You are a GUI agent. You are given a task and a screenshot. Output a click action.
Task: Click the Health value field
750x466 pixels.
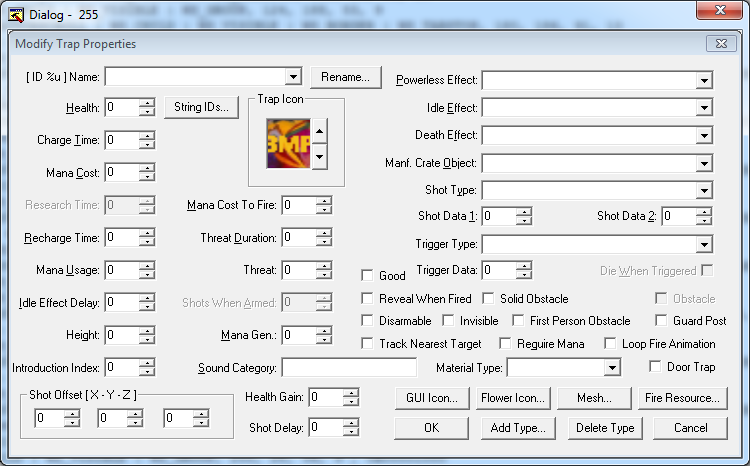tap(122, 107)
